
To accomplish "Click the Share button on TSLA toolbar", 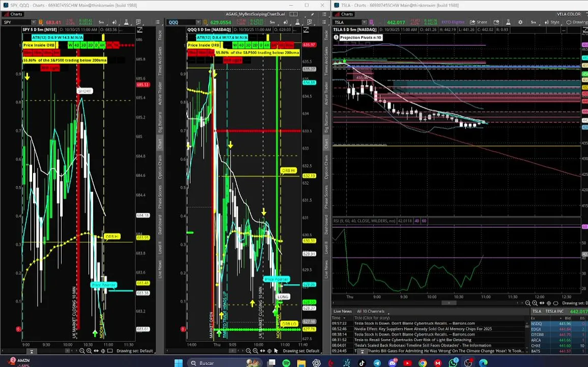I will pyautogui.click(x=479, y=22).
